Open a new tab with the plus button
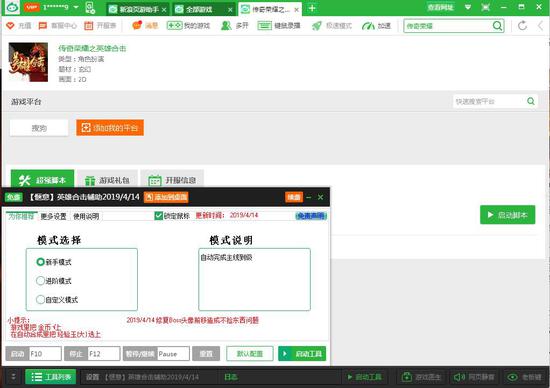The image size is (550, 388). point(312,8)
